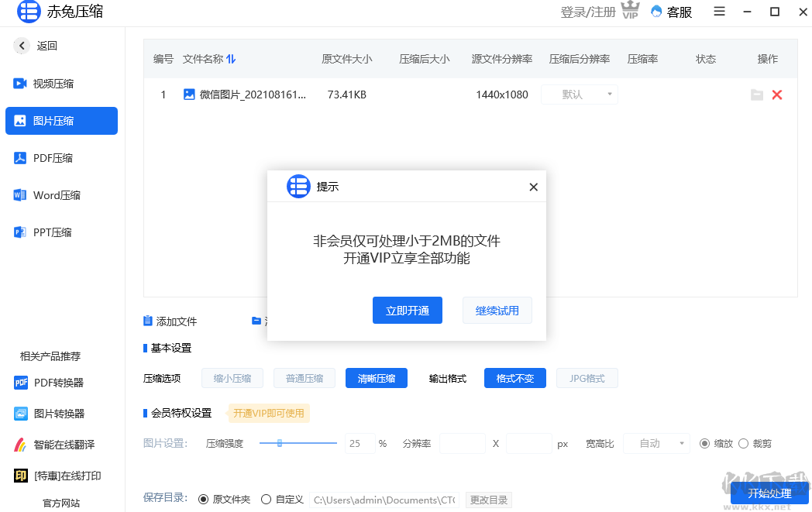This screenshot has height=512, width=812.
Task: Adjust the 压缩强度 compression strength slider
Action: point(280,443)
